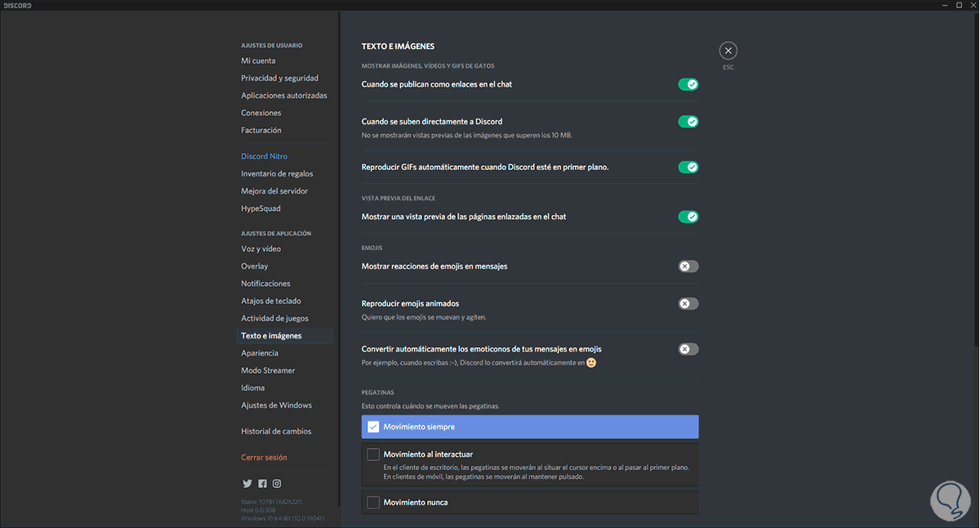The height and width of the screenshot is (528, 980).
Task: Click the 'Discord Nitro' link
Action: coord(264,156)
